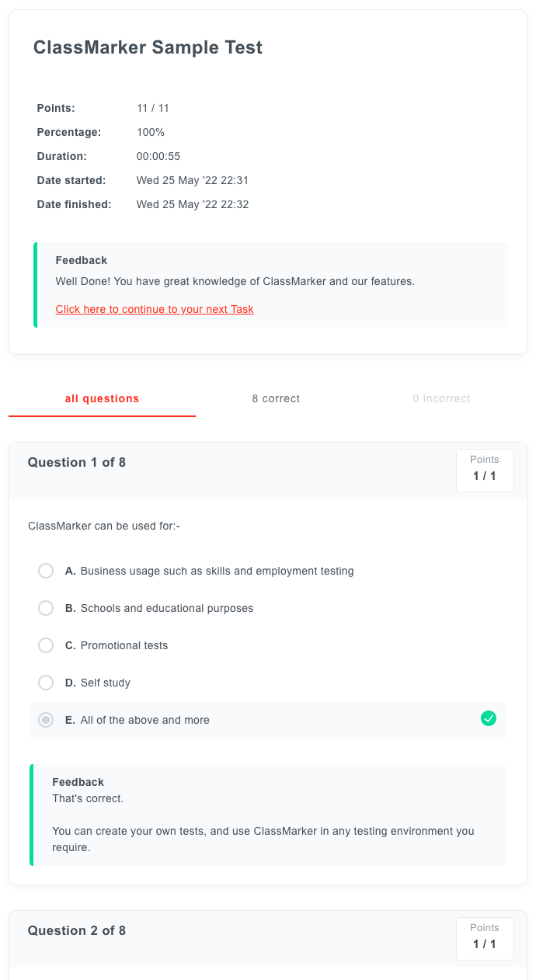Viewport: 536px width, 980px height.
Task: Switch to the all questions tab
Action: pos(102,398)
